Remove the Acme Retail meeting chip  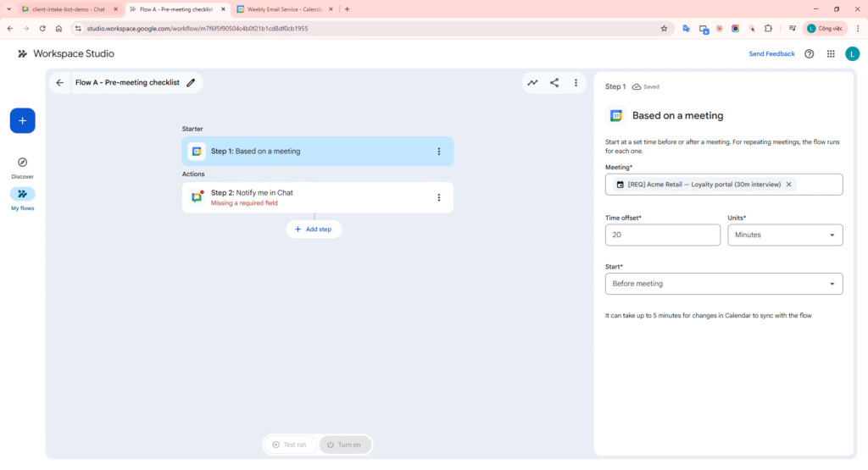(788, 185)
